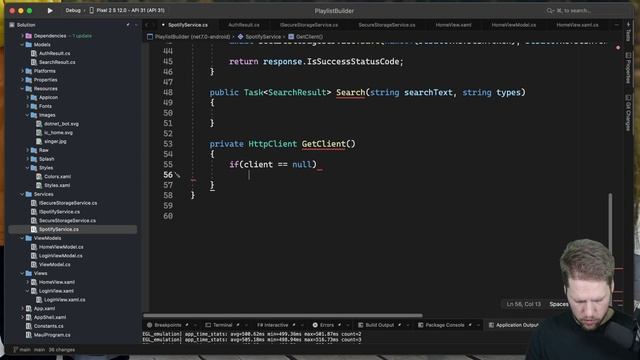
Task: Open ViewModel.cs file
Action: click(x=54, y=264)
